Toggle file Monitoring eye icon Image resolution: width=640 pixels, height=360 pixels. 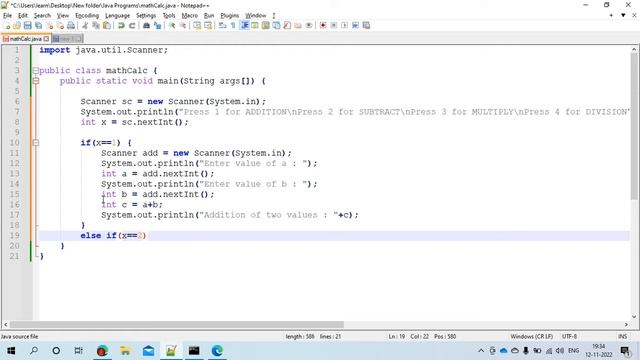point(309,25)
